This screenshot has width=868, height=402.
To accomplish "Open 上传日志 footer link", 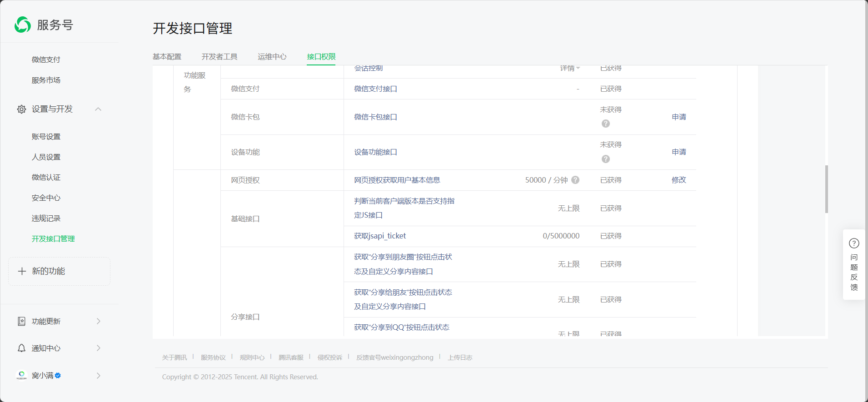I will pos(460,357).
